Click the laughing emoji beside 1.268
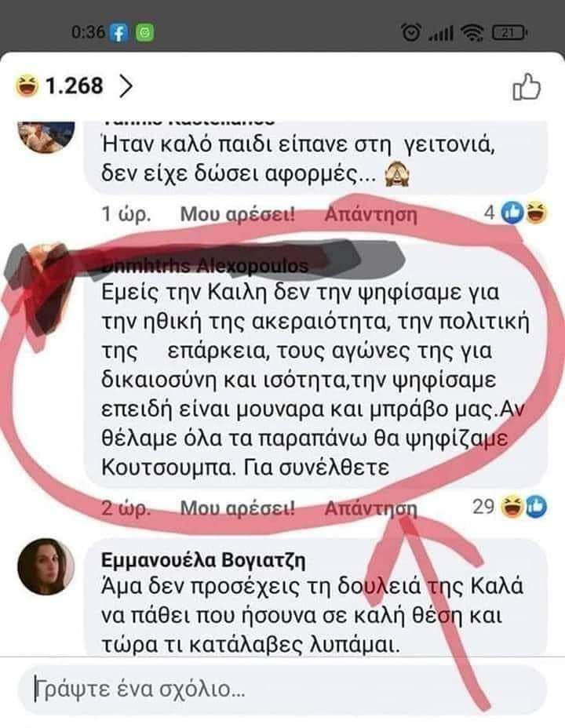 (27, 86)
